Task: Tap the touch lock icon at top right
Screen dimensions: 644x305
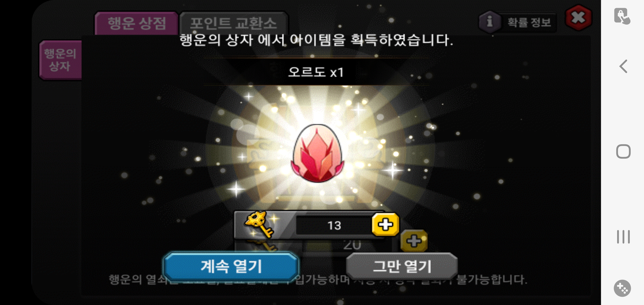Action: click(622, 16)
